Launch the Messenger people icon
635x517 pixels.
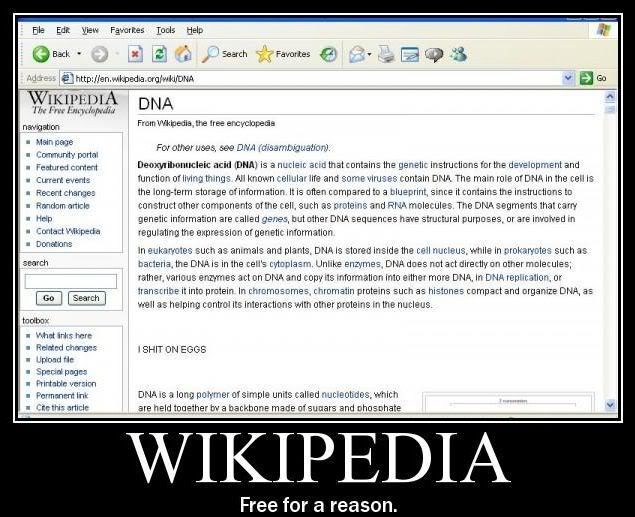tap(459, 54)
